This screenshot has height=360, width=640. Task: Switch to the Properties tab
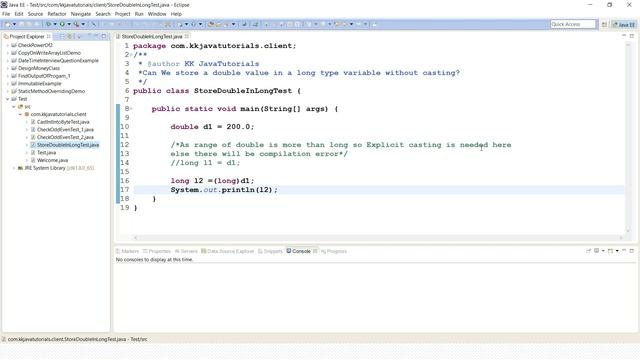click(156, 251)
